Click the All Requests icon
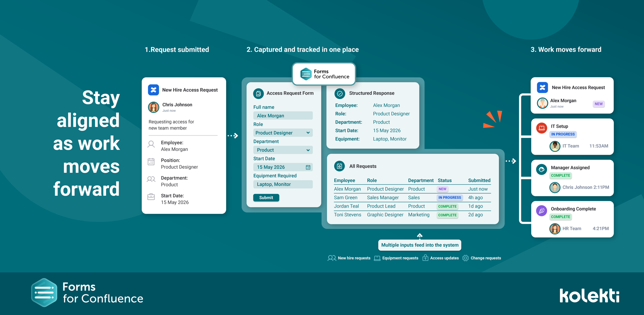 [x=339, y=166]
